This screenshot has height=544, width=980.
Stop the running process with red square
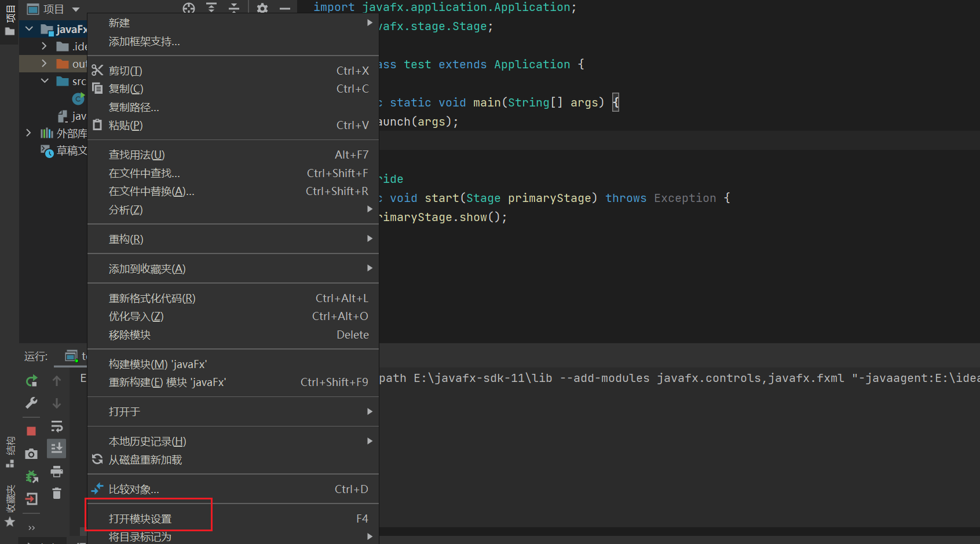click(31, 431)
